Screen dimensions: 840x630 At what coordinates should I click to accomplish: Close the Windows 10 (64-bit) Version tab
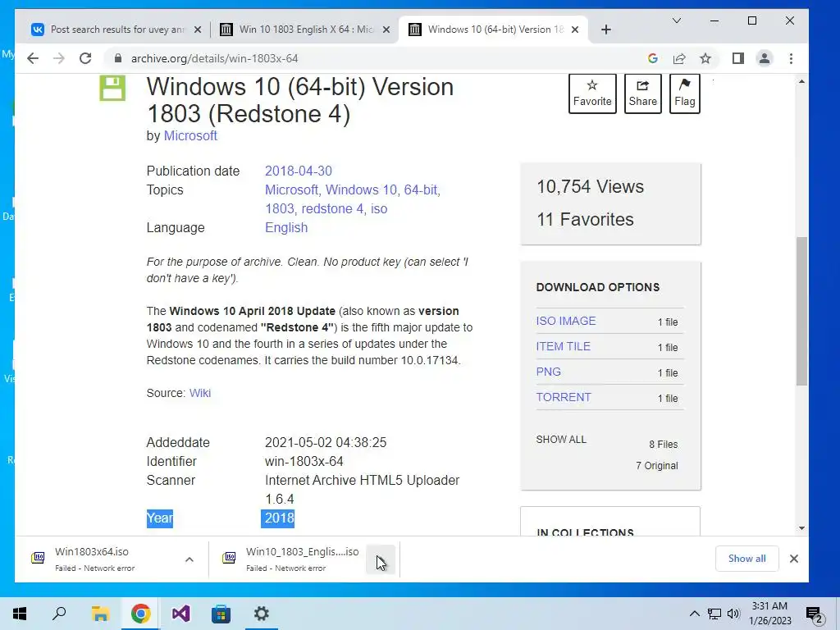coord(575,30)
